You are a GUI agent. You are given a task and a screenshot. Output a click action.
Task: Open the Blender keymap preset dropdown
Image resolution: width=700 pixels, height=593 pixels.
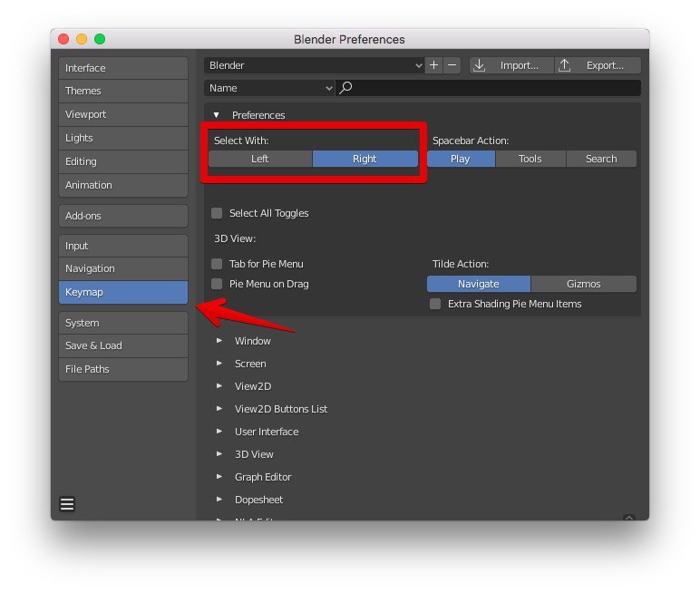tap(316, 65)
